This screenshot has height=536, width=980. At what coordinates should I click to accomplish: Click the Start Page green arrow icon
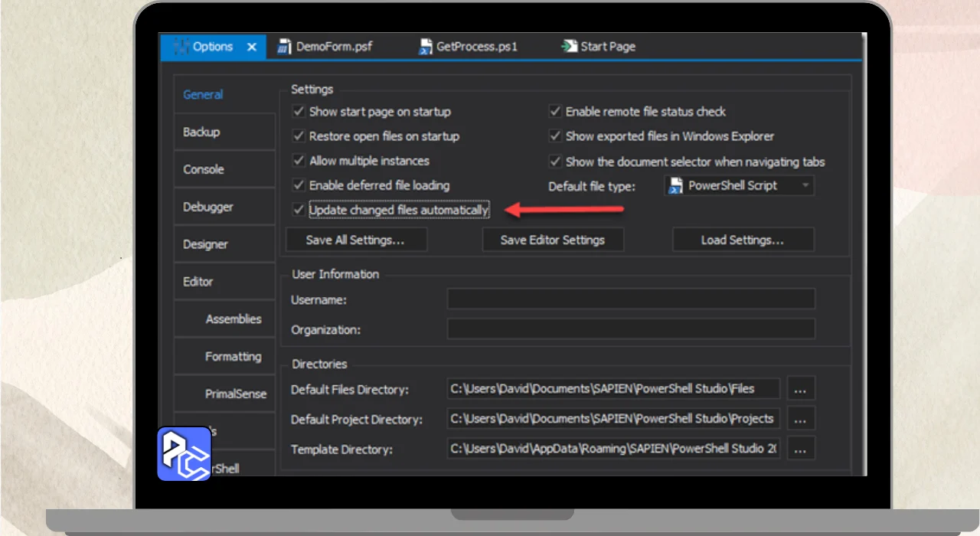(x=569, y=47)
